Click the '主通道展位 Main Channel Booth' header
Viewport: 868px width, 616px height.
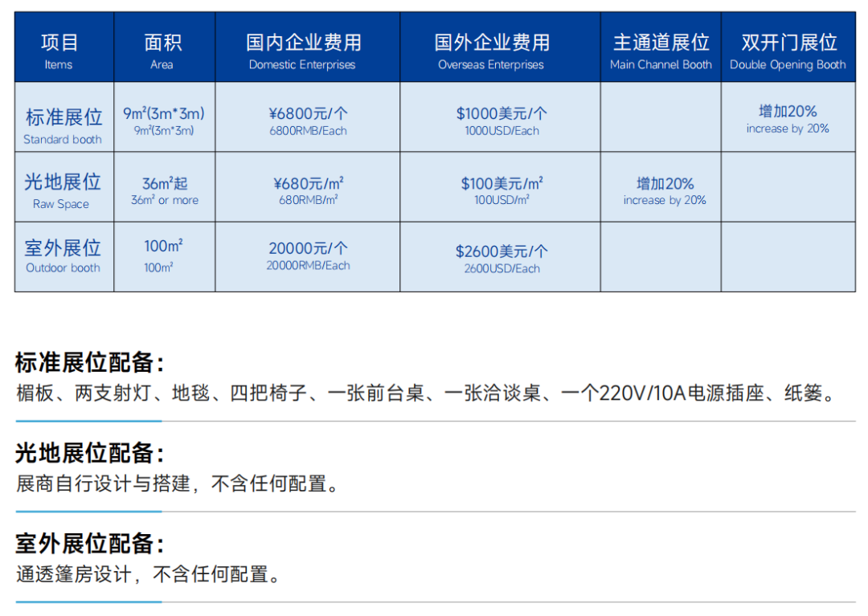pos(661,47)
